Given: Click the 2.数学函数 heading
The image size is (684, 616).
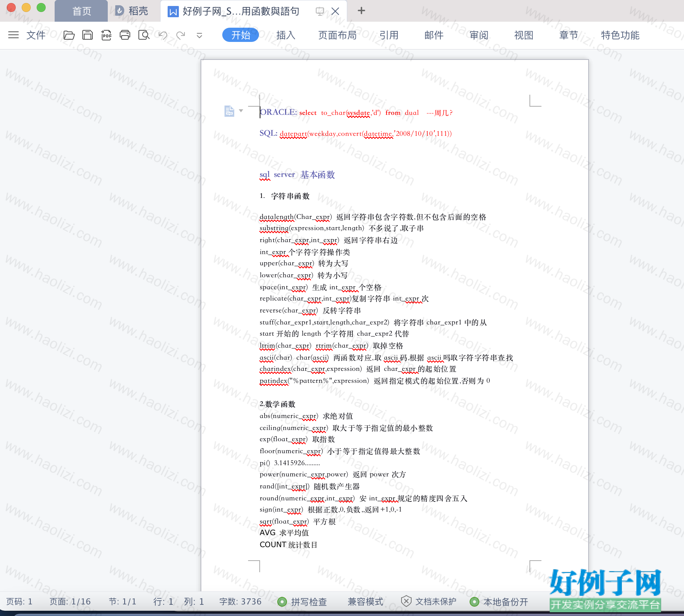Looking at the screenshot, I should coord(278,404).
